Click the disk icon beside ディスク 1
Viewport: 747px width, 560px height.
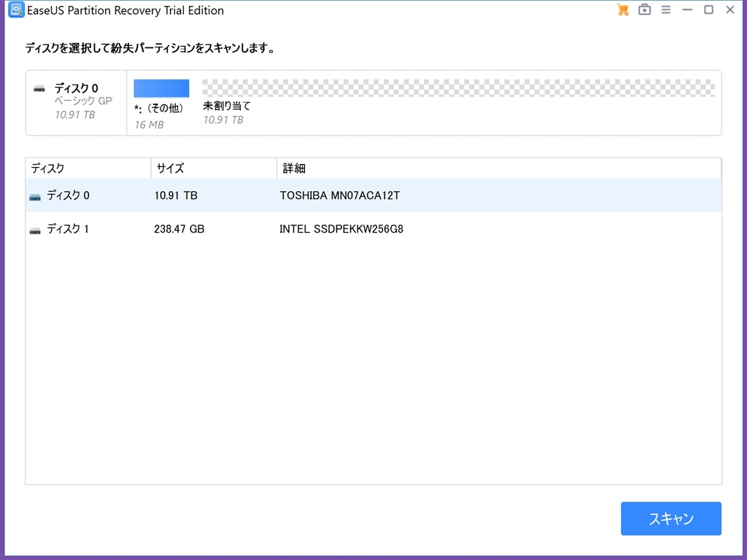(35, 231)
